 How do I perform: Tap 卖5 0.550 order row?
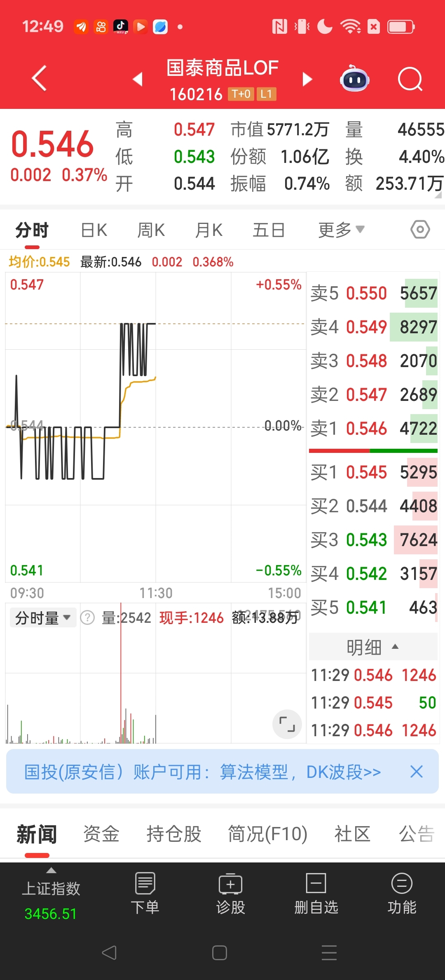[x=373, y=293]
